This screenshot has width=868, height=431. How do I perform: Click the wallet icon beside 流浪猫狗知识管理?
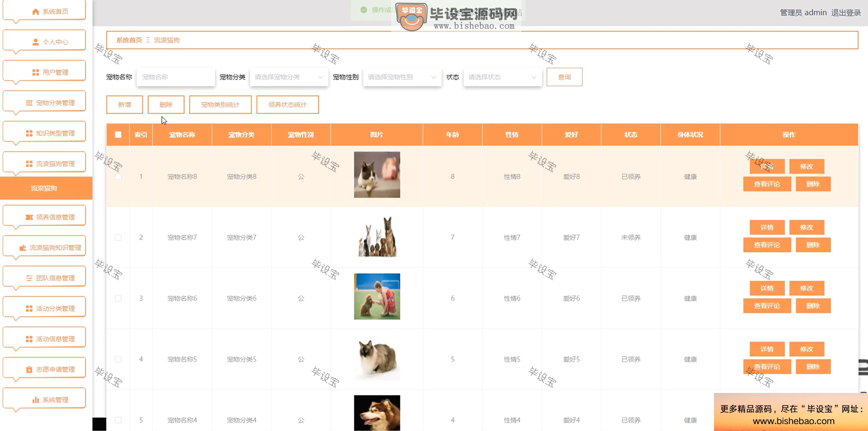(x=22, y=248)
